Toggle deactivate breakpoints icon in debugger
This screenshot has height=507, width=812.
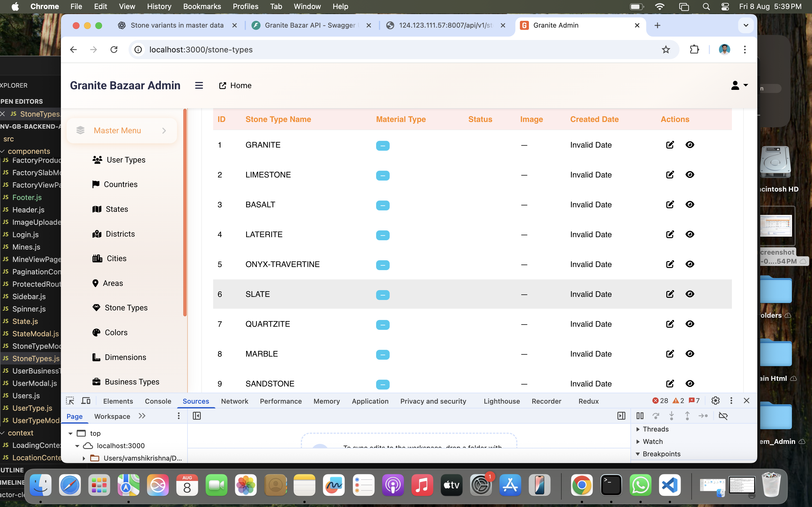click(x=723, y=416)
